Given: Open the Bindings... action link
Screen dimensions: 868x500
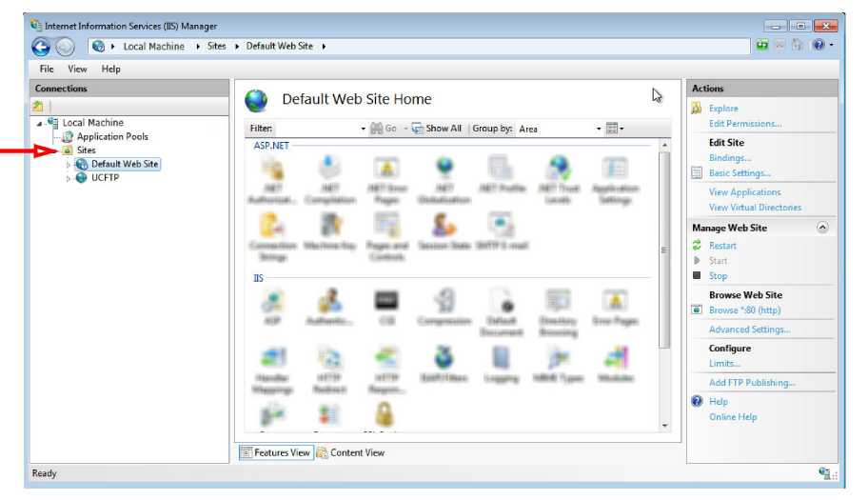Looking at the screenshot, I should [x=730, y=158].
